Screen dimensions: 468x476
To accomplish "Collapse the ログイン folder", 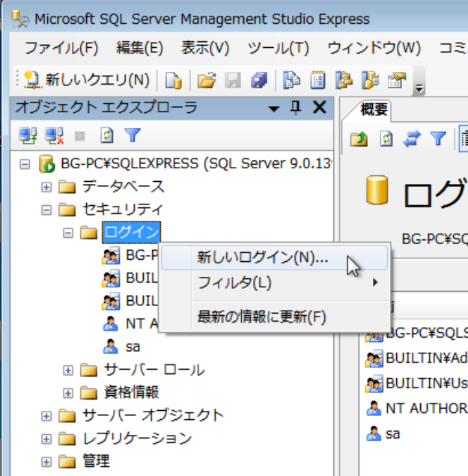I will click(68, 233).
